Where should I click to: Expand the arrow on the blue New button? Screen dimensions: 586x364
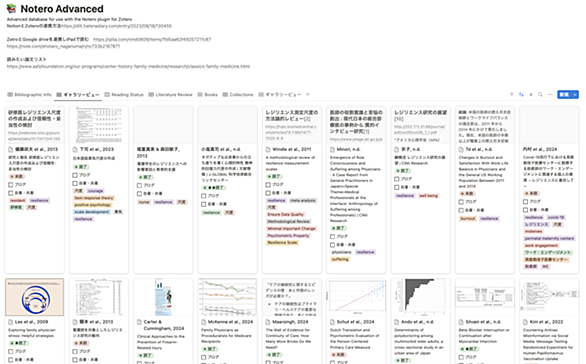(x=575, y=95)
